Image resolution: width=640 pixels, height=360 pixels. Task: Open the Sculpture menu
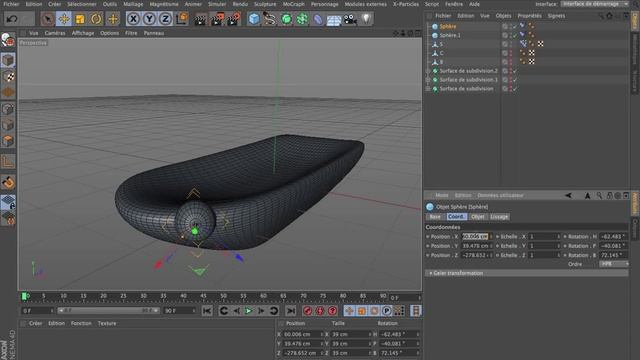(265, 4)
